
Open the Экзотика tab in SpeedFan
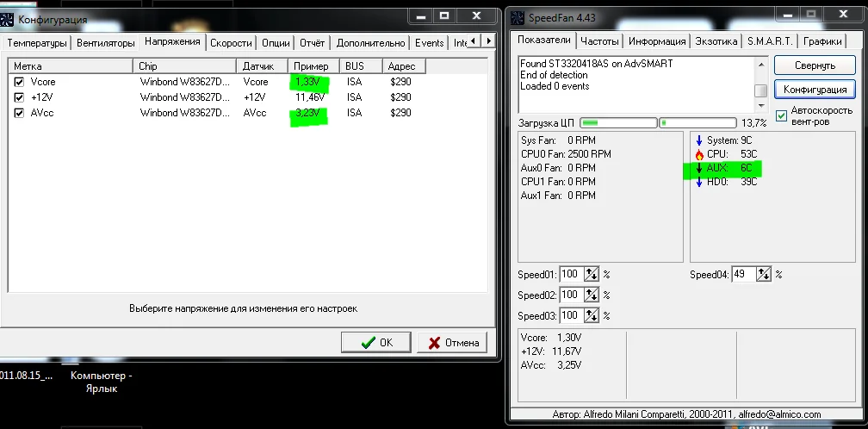pos(716,41)
